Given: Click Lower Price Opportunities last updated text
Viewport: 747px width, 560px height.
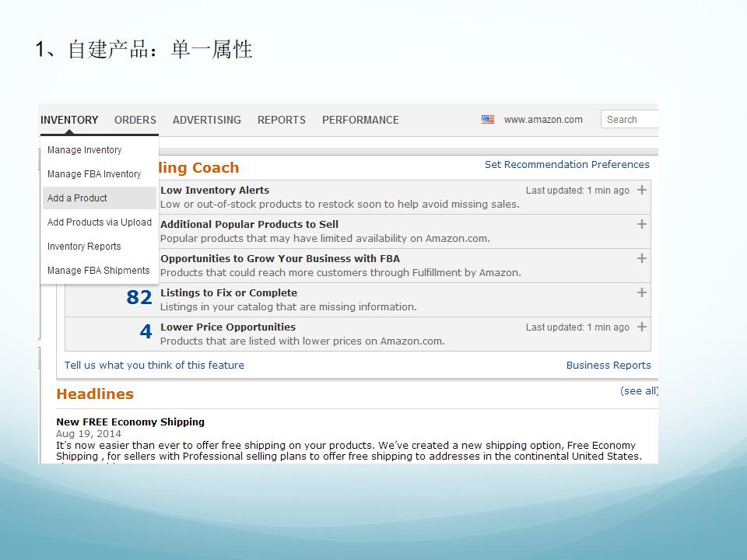Looking at the screenshot, I should (577, 327).
